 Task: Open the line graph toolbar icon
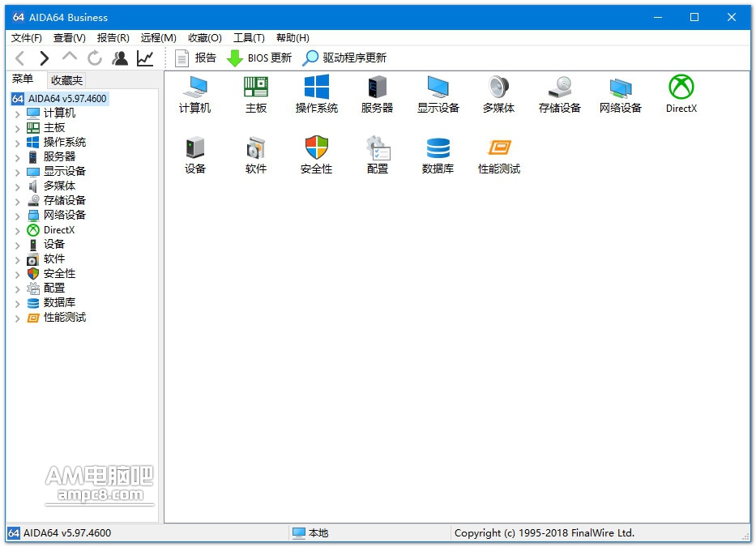tap(145, 58)
